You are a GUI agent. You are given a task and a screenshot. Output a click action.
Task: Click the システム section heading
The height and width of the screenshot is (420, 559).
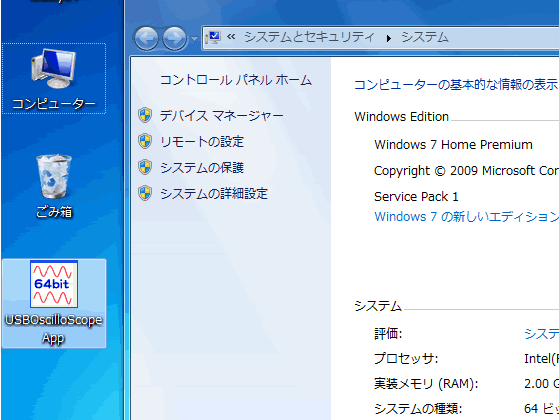(378, 306)
